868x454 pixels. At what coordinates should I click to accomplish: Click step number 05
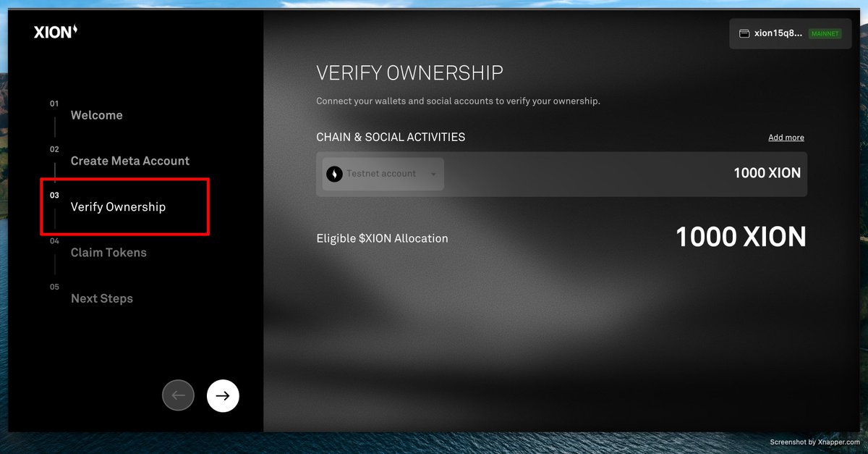pos(54,287)
